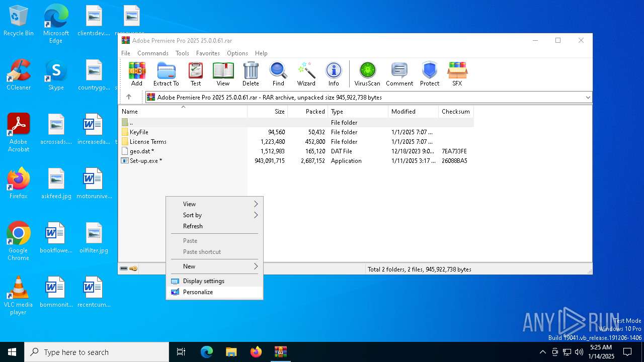The width and height of the screenshot is (644, 362).
Task: Open the notification center icon
Action: pyautogui.click(x=627, y=352)
